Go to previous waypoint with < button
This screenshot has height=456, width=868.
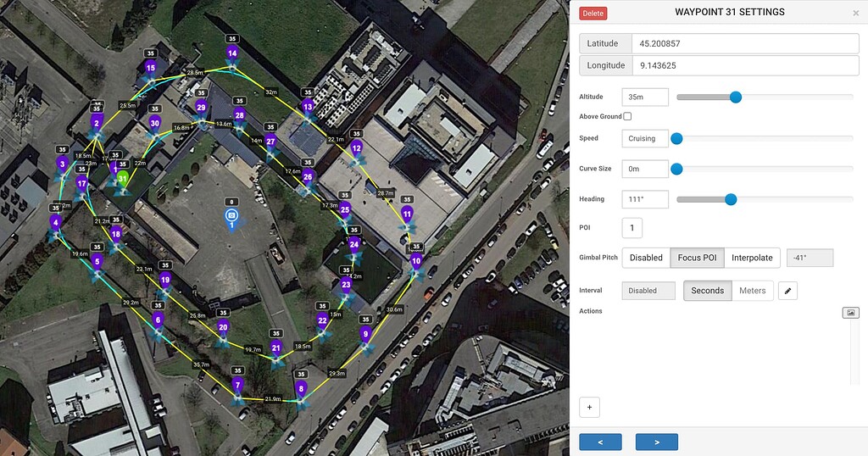click(x=601, y=442)
